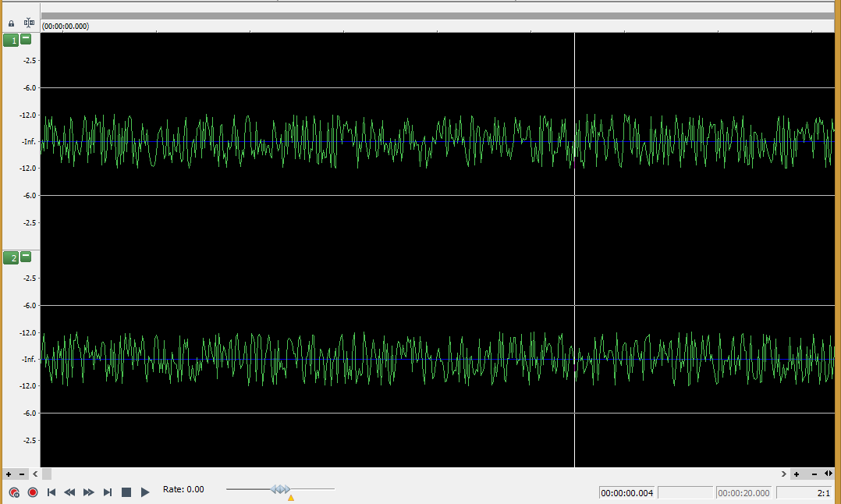Collapse channel 1 with the minus button
This screenshot has width=841, height=504.
[x=26, y=39]
